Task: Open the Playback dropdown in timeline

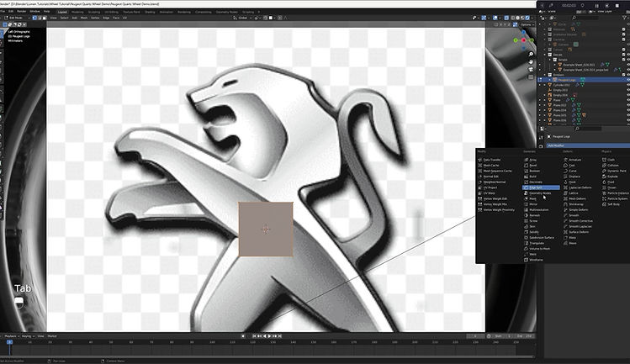Action: 12,336
